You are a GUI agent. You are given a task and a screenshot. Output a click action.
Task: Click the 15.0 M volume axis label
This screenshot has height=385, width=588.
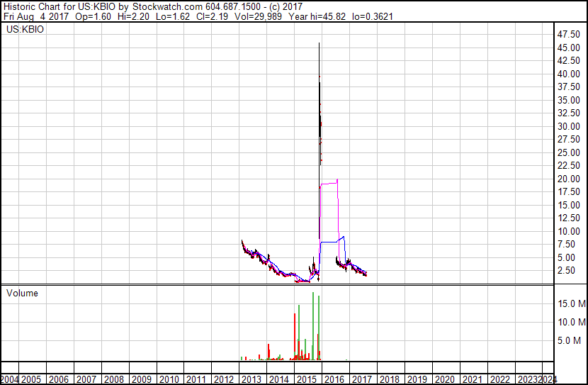click(x=571, y=303)
